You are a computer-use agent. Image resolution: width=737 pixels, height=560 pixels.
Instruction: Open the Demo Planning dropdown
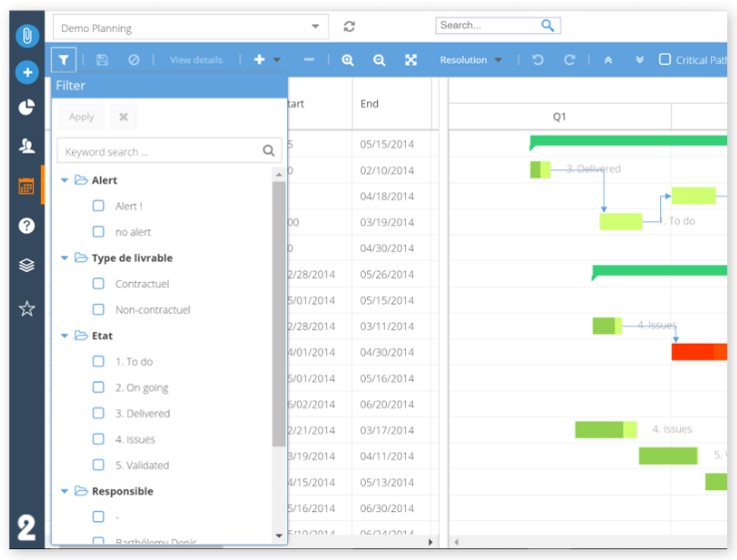[x=190, y=28]
